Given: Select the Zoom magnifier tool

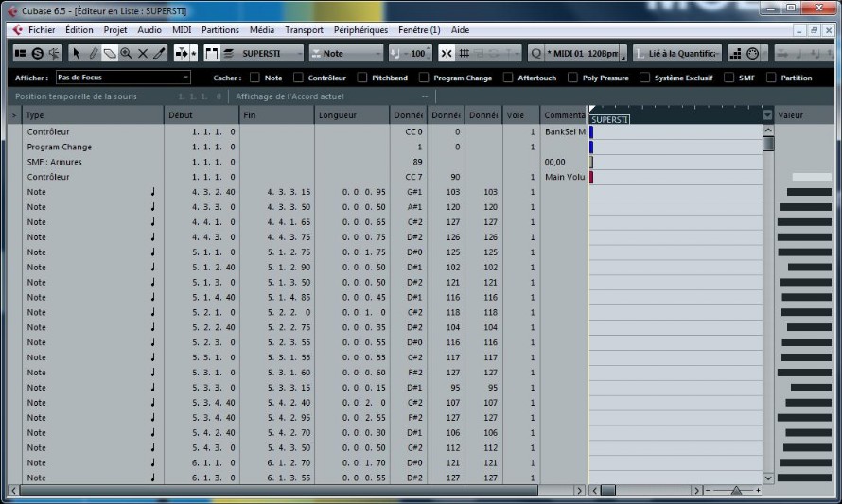Looking at the screenshot, I should point(126,53).
